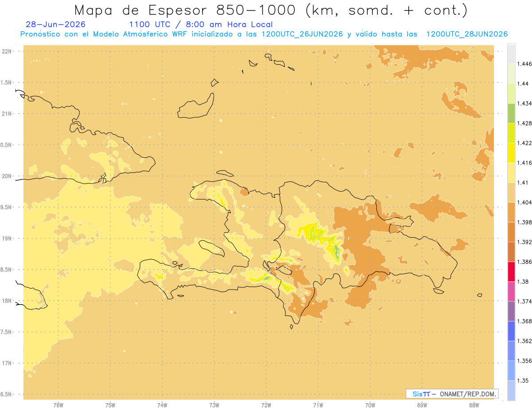This screenshot has width=532, height=411.
Task: Select the tan swatch between 1.404 and 1.41
Action: pyautogui.click(x=511, y=192)
